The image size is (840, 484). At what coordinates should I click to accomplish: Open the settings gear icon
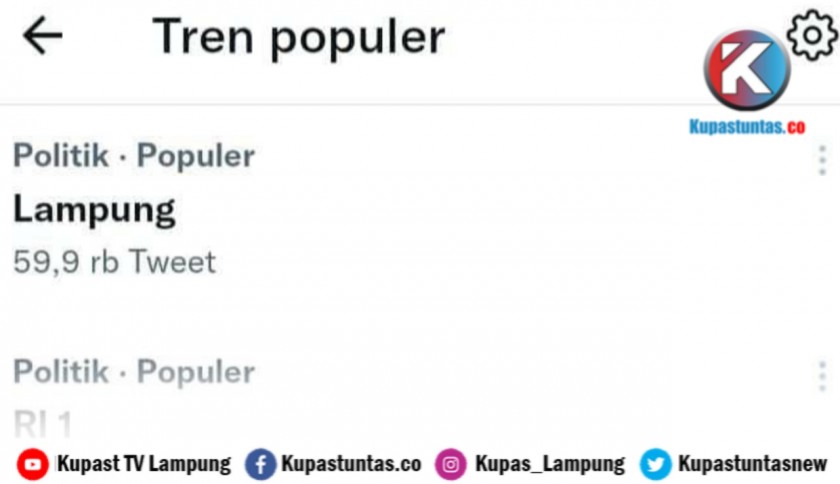point(811,36)
